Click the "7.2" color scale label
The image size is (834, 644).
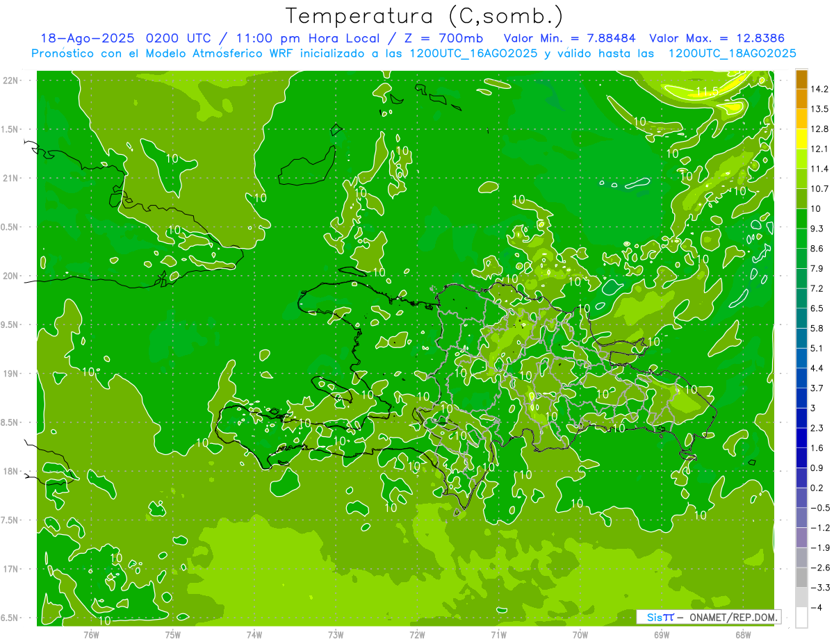[x=817, y=288]
